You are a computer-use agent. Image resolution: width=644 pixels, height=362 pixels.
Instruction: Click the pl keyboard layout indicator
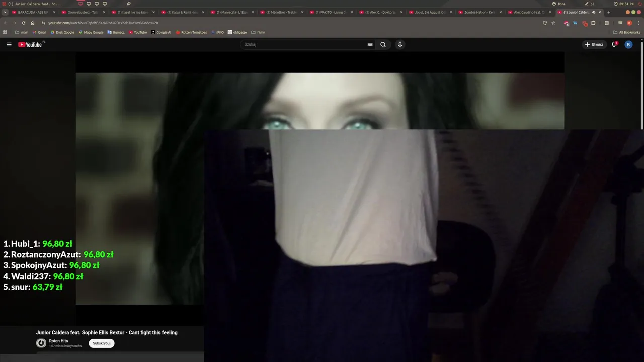(x=589, y=4)
